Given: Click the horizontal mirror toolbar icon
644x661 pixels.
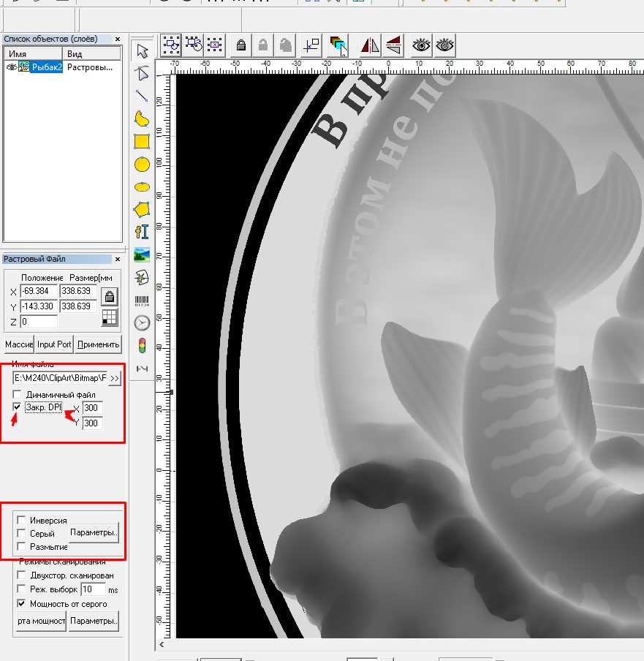Looking at the screenshot, I should (x=371, y=45).
